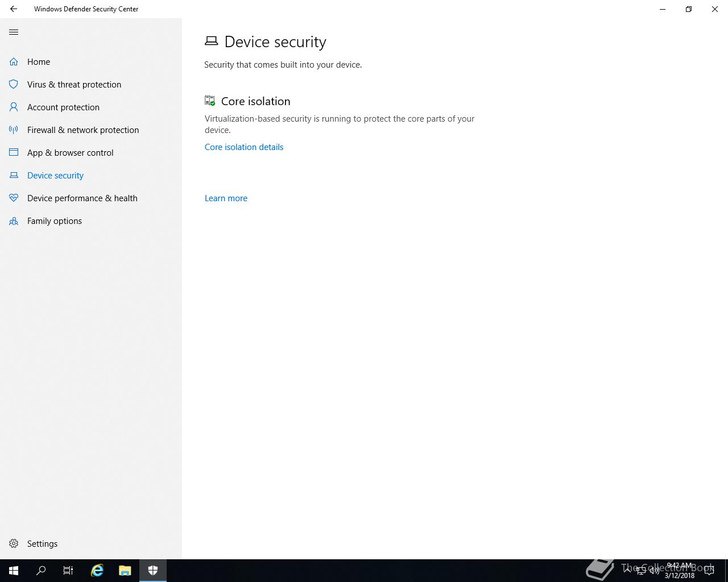Click the taskbar clock showing 3/12/2018
Screen dimensions: 728x582
pyautogui.click(x=679, y=571)
